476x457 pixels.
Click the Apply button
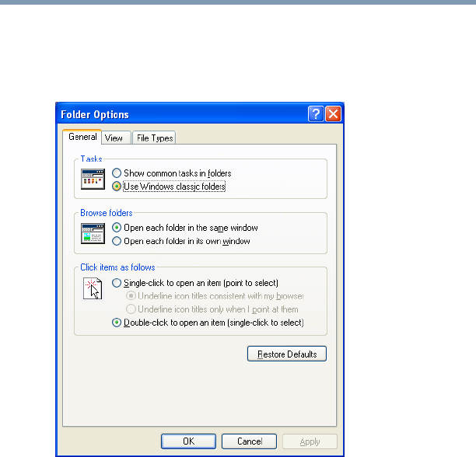310,441
